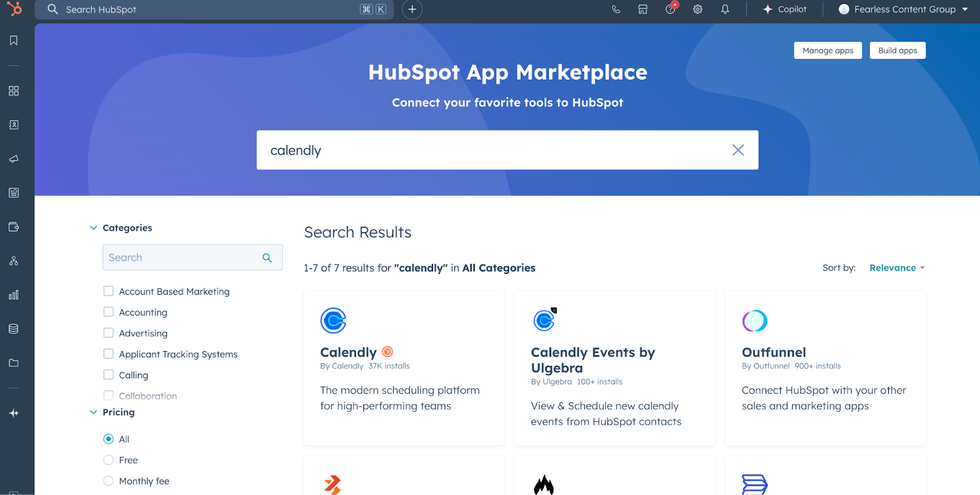The image size is (980, 495).
Task: Click the 'By Outfunnel' provider text
Action: (x=766, y=366)
